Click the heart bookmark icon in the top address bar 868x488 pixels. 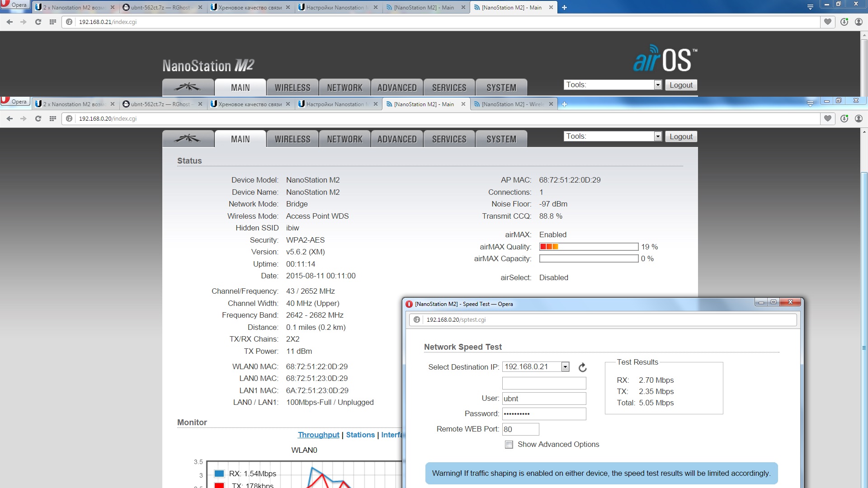pos(828,22)
